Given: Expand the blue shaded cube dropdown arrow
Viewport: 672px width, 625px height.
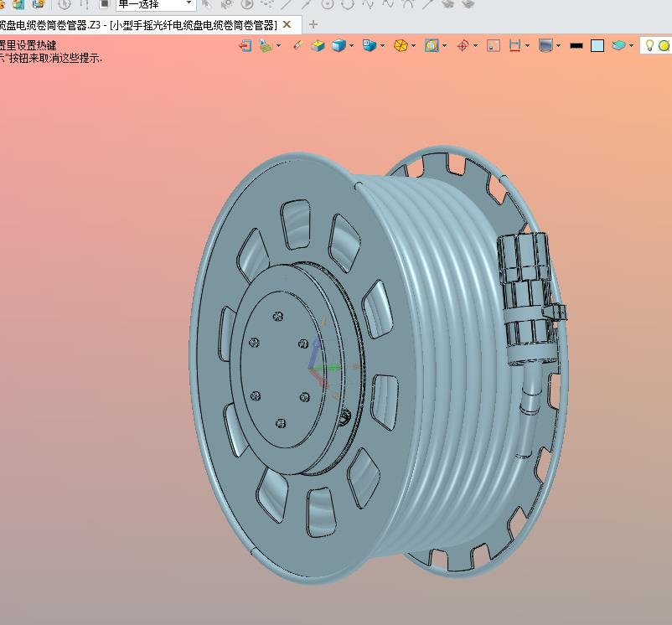Looking at the screenshot, I should click(352, 45).
